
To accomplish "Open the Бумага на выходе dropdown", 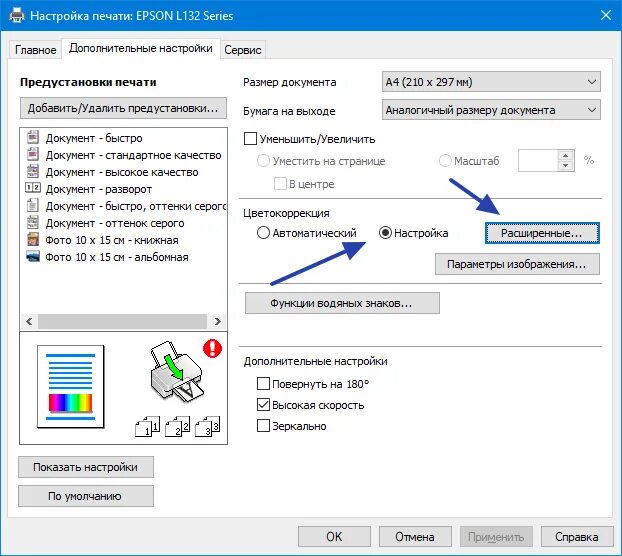I will tap(491, 110).
